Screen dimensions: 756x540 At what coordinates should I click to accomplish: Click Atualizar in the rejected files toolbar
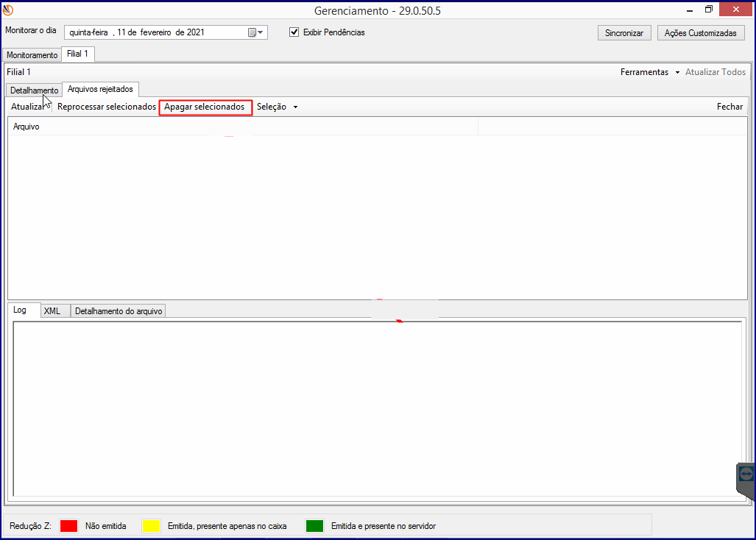click(x=29, y=107)
